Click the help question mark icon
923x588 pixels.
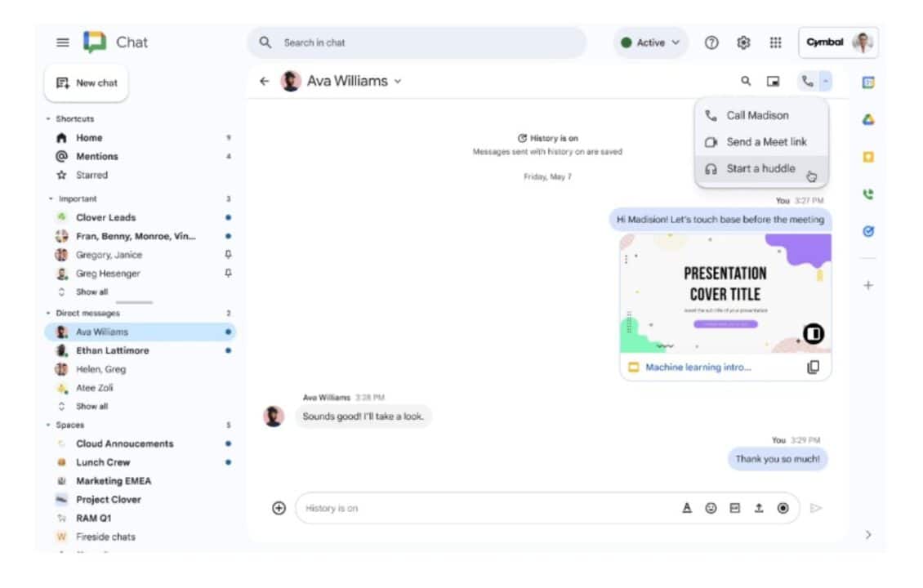(711, 42)
